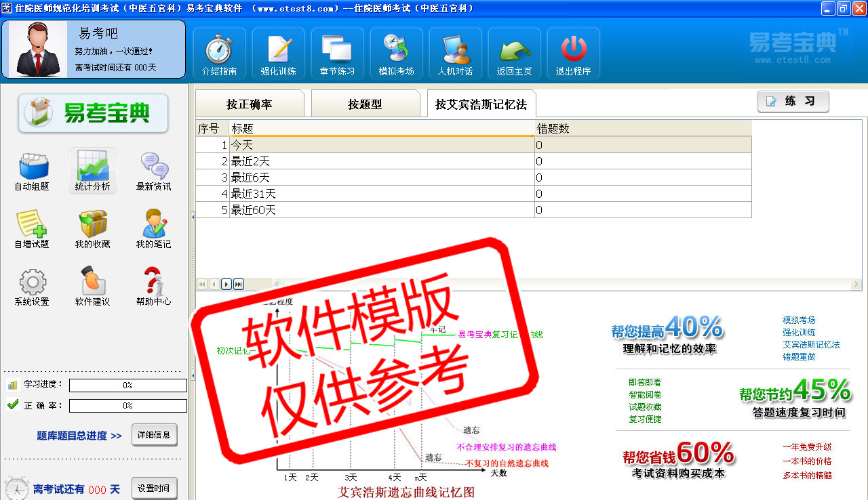
Task: Open 帮助中心 help center
Action: [x=153, y=286]
